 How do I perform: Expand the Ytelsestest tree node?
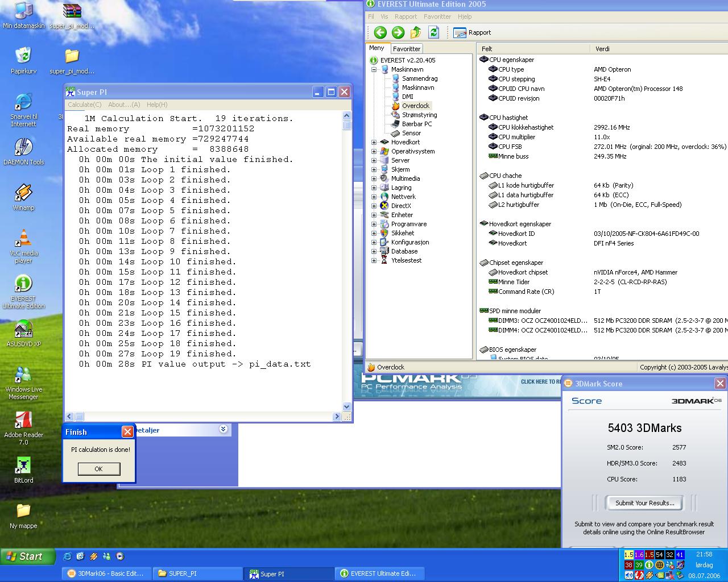(374, 260)
